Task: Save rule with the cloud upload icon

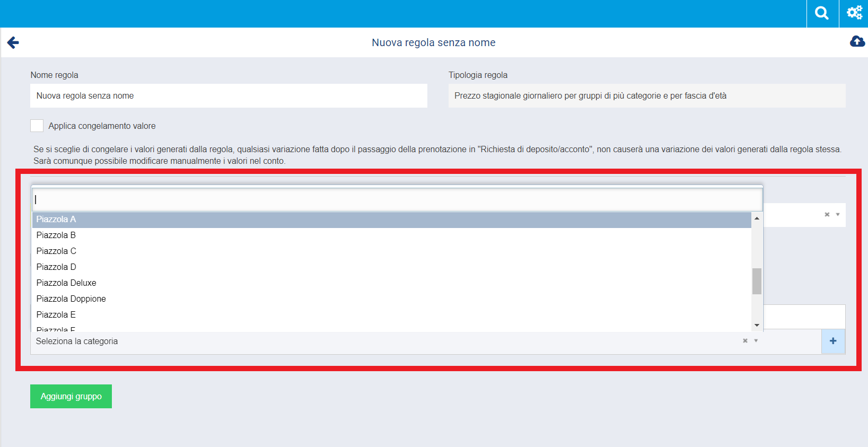Action: pos(857,41)
